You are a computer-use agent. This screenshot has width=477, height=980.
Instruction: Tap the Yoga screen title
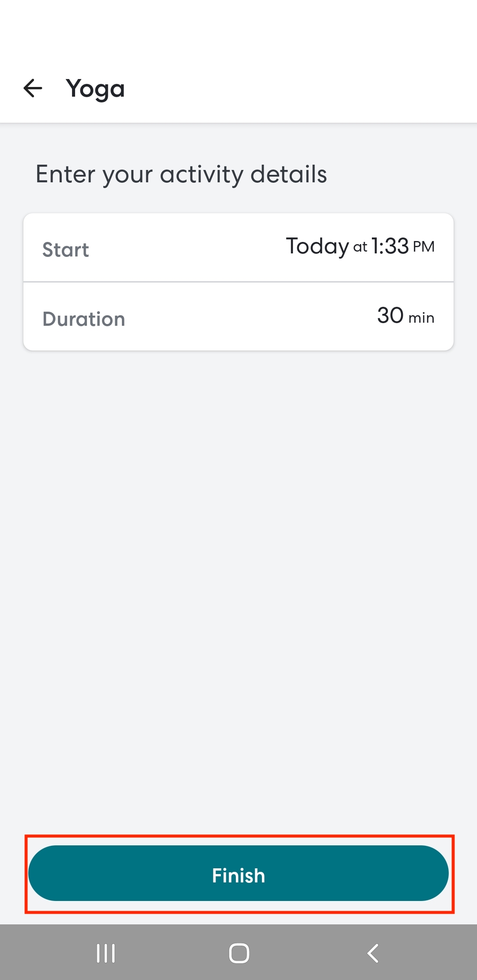[95, 89]
